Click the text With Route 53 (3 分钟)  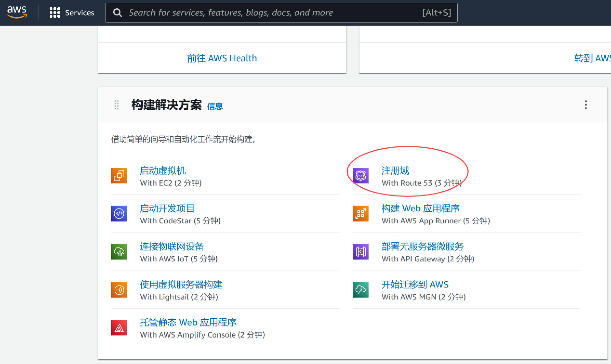tap(421, 183)
